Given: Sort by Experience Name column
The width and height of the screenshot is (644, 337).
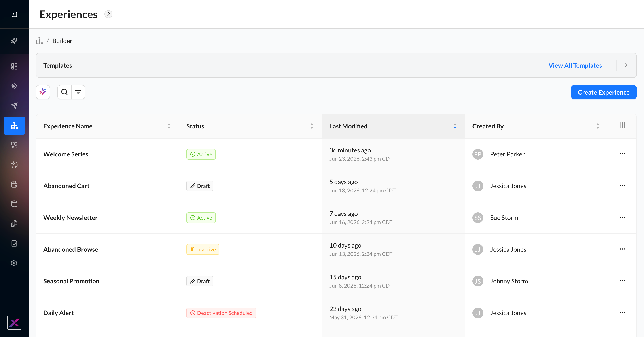Looking at the screenshot, I should pyautogui.click(x=169, y=126).
